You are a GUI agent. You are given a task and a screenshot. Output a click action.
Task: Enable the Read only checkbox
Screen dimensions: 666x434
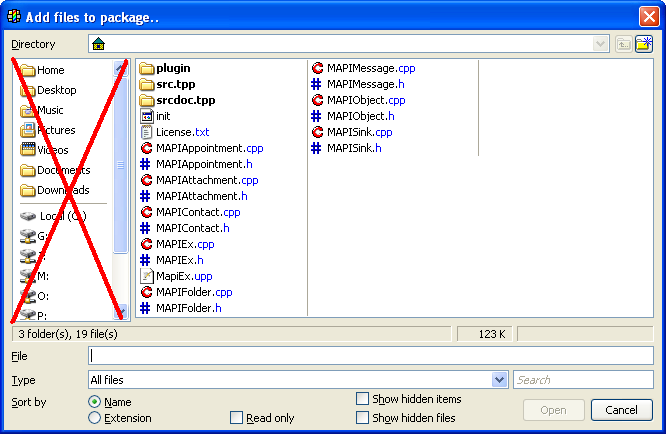pos(237,418)
